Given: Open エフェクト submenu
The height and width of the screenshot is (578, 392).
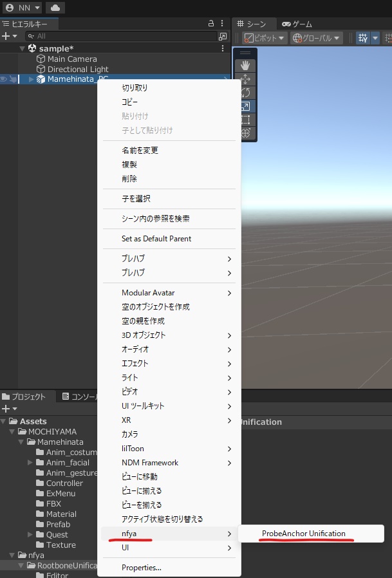Looking at the screenshot, I should coord(169,364).
